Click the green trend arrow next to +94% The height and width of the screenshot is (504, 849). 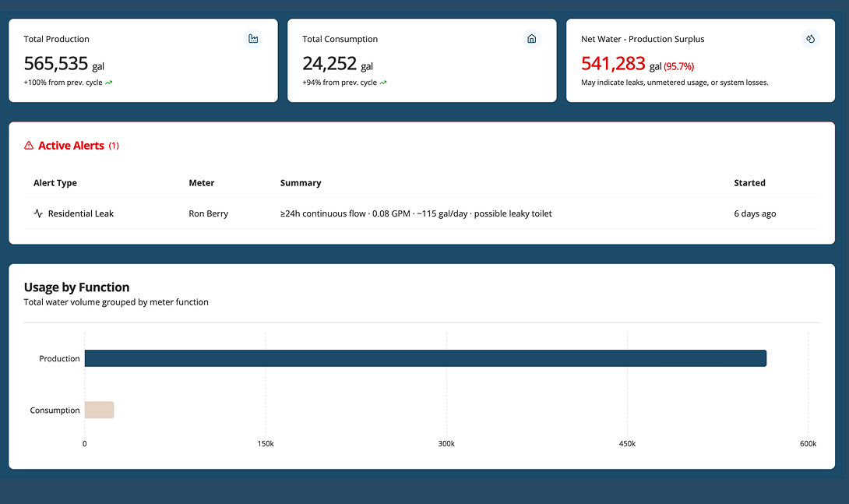[381, 82]
